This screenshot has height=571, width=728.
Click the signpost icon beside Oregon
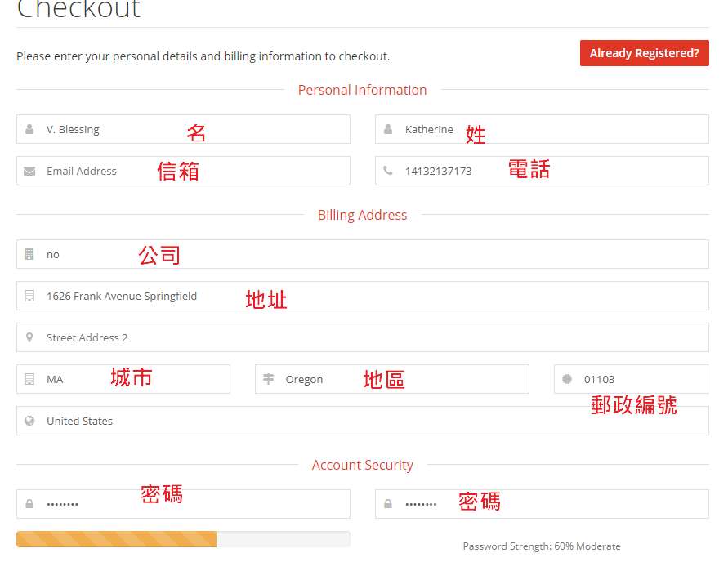pyautogui.click(x=268, y=379)
